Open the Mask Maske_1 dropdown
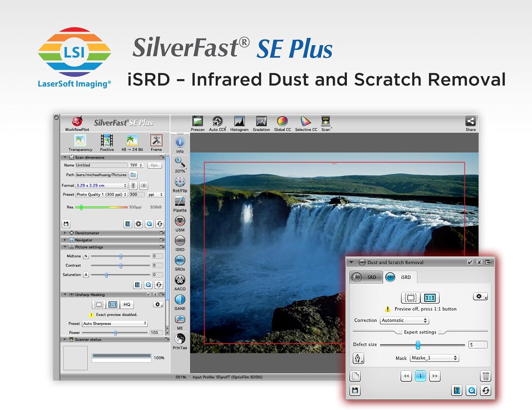This screenshot has height=410, width=532. 434,358
